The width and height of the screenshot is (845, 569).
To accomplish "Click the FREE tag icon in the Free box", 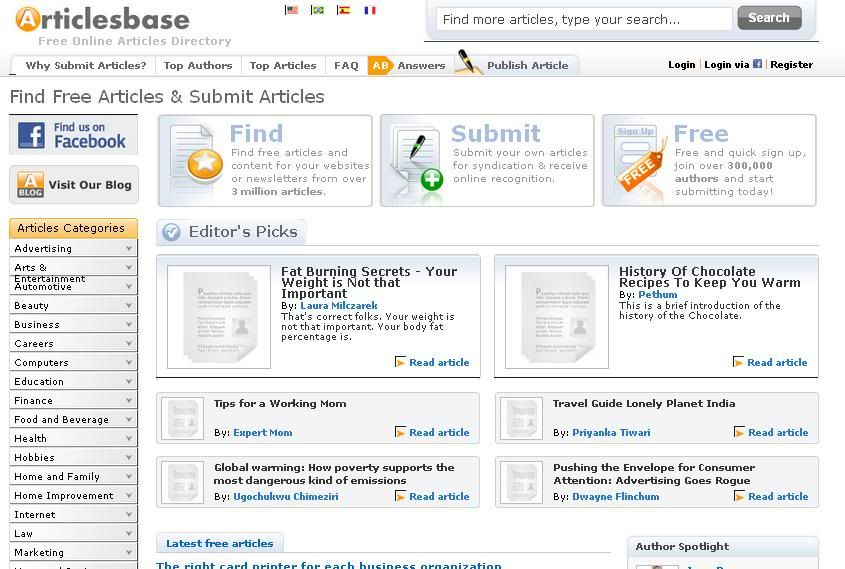I will point(640,160).
